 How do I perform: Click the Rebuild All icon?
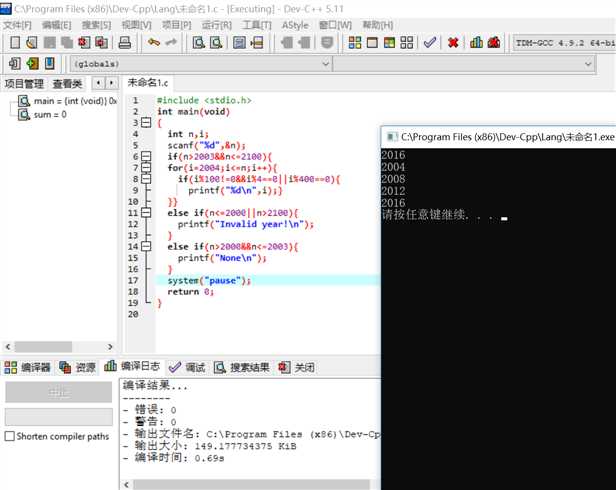407,42
